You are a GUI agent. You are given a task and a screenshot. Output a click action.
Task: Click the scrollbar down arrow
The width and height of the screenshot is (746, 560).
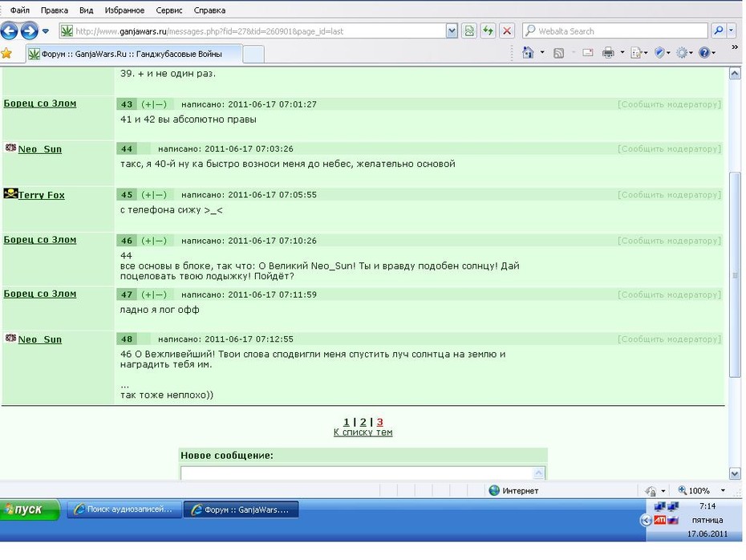point(735,473)
